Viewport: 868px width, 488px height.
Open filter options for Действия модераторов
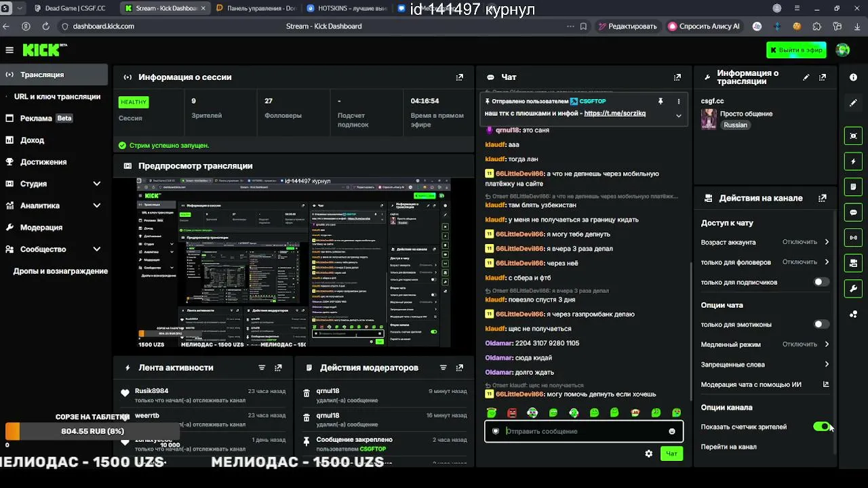(443, 367)
